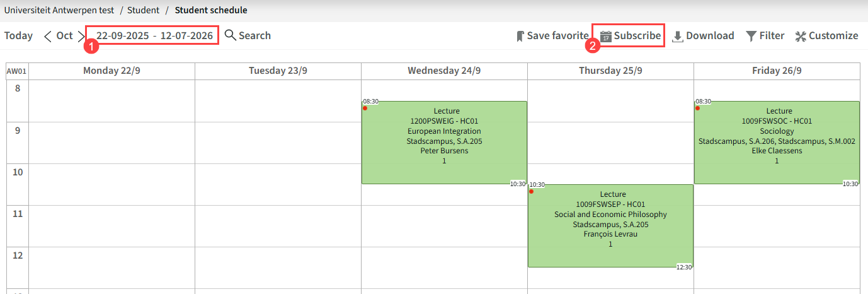Click the Subscribe calendar icon
Screen dimensions: 868x294
click(x=605, y=36)
